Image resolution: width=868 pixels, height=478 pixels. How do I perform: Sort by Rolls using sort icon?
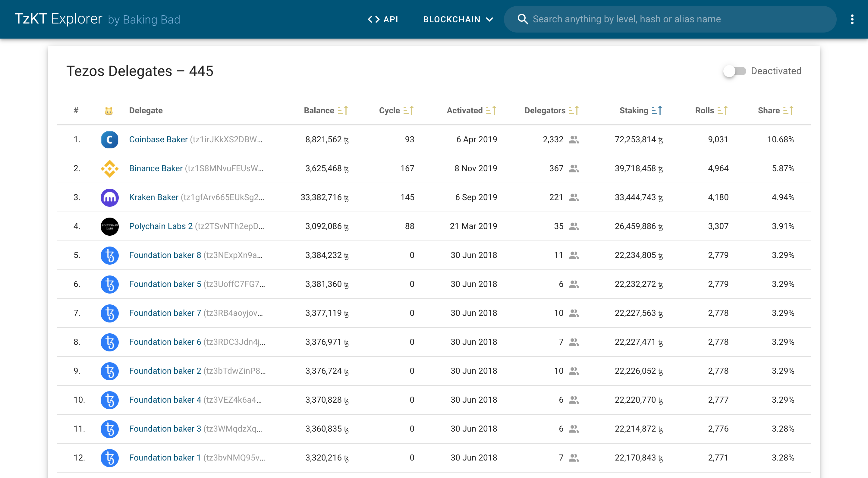coord(722,111)
